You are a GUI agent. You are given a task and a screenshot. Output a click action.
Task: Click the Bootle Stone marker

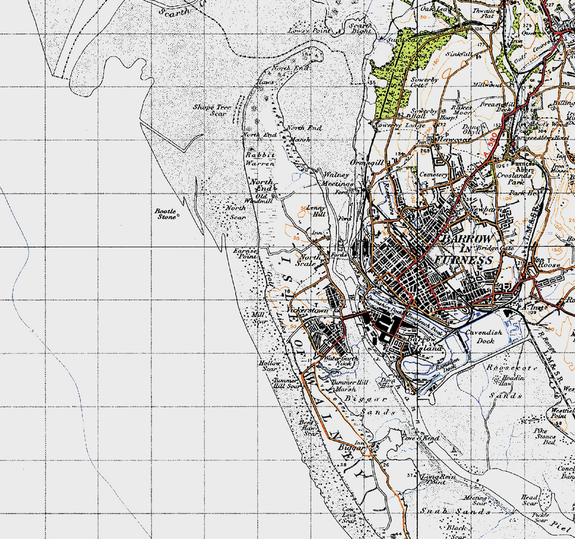(166, 214)
